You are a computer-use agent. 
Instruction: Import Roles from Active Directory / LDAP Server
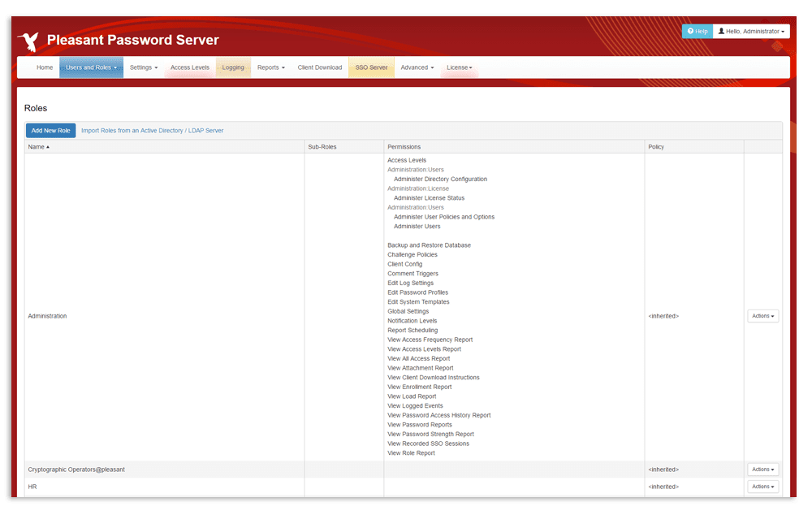pyautogui.click(x=153, y=131)
